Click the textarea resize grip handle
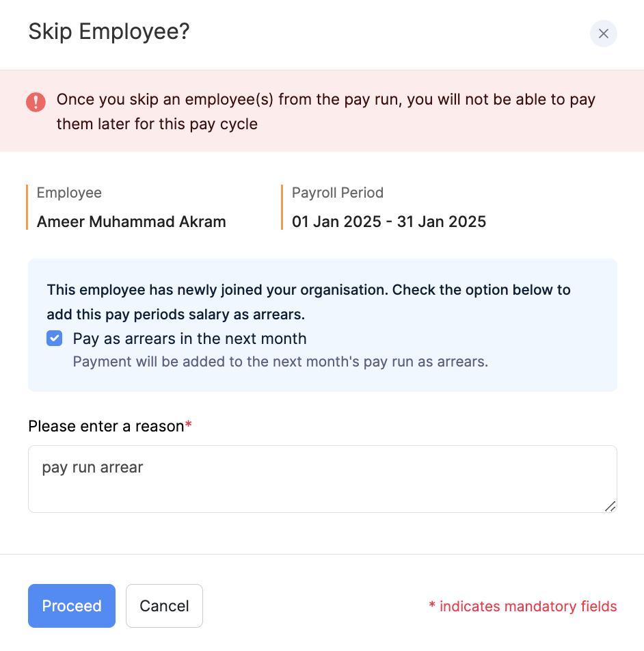644x651 pixels. point(611,507)
